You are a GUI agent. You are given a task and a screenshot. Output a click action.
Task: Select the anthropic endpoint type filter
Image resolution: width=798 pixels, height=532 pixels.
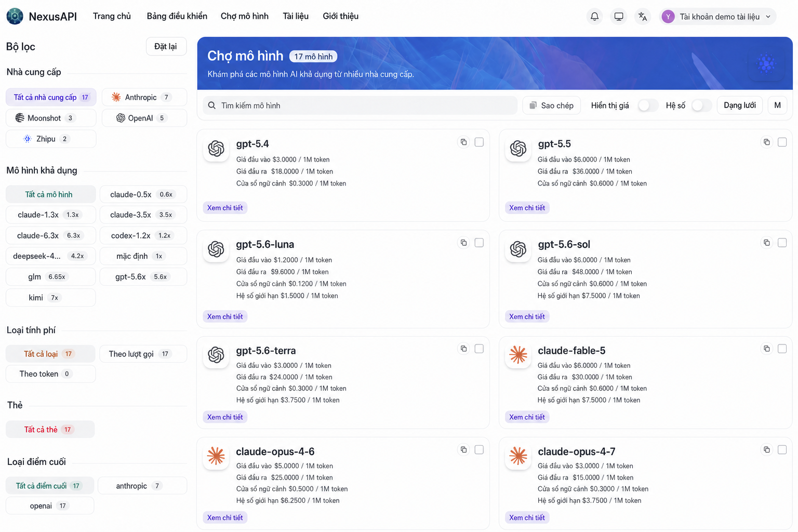(142, 486)
